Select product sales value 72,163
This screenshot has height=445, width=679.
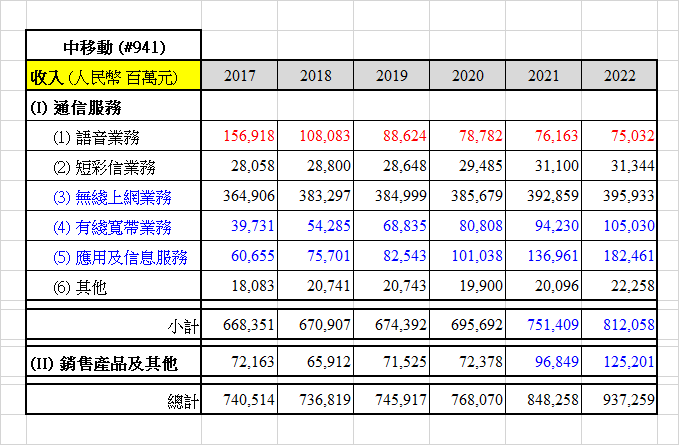(x=252, y=361)
